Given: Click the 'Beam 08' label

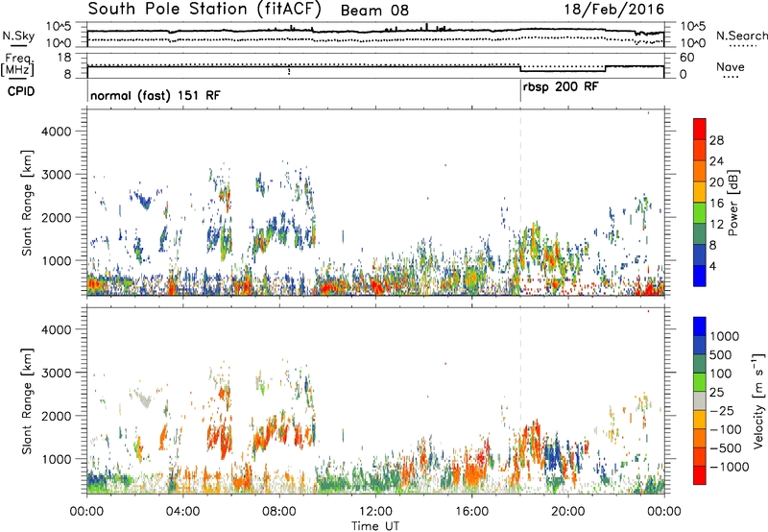Looking at the screenshot, I should [374, 11].
